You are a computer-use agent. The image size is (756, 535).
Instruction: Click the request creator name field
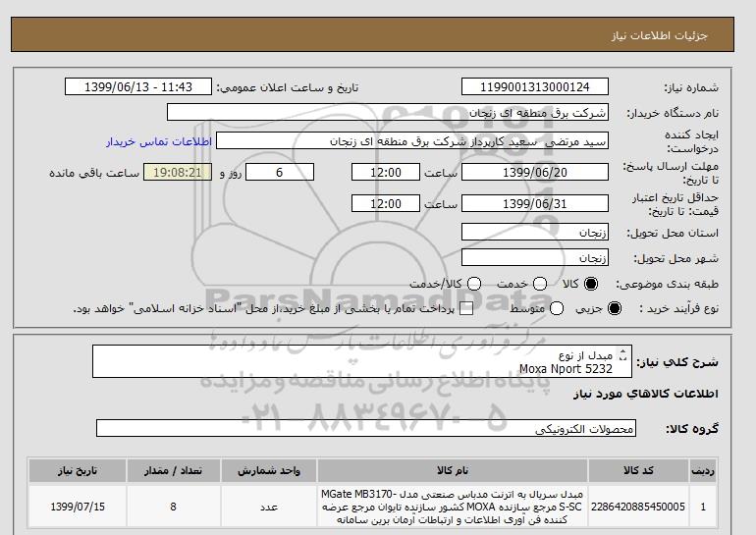412,141
